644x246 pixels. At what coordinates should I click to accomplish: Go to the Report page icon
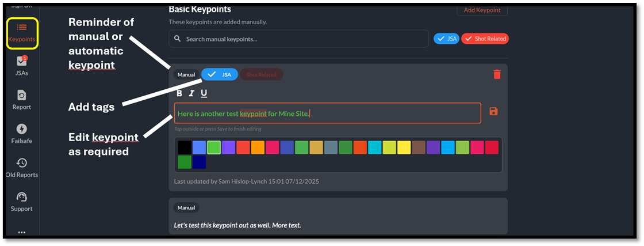pyautogui.click(x=22, y=99)
